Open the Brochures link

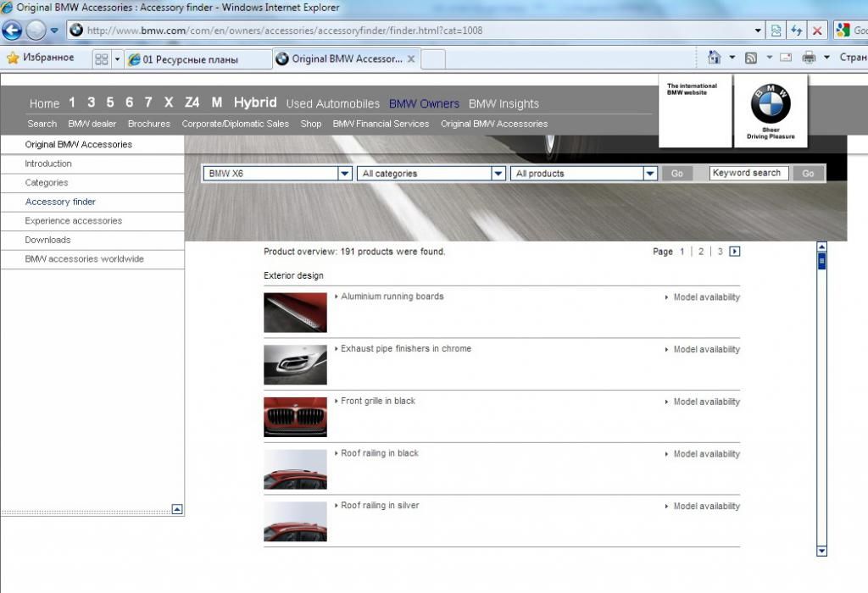click(149, 124)
